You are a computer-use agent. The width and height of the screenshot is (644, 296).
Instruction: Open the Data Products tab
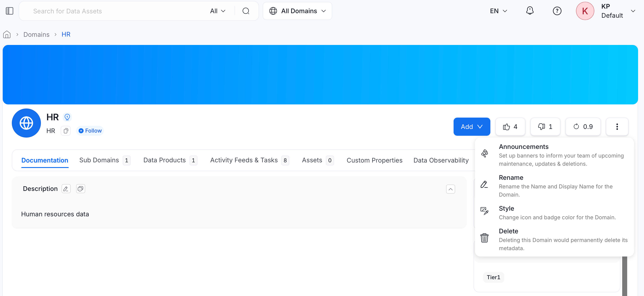[170, 160]
